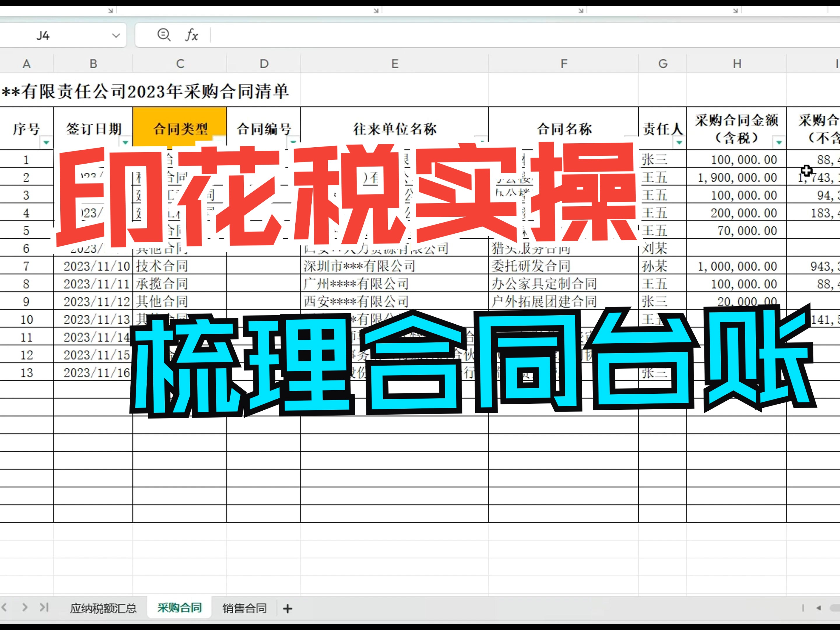
Task: Select the 采购合同 sheet tab
Action: [179, 608]
